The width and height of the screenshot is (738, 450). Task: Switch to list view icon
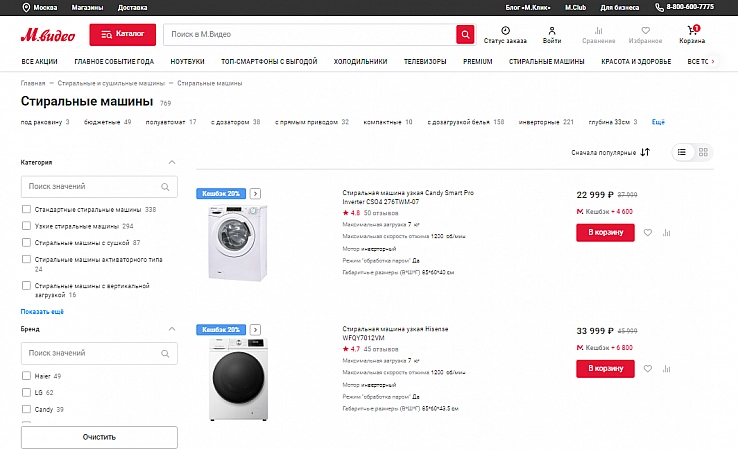click(x=682, y=152)
